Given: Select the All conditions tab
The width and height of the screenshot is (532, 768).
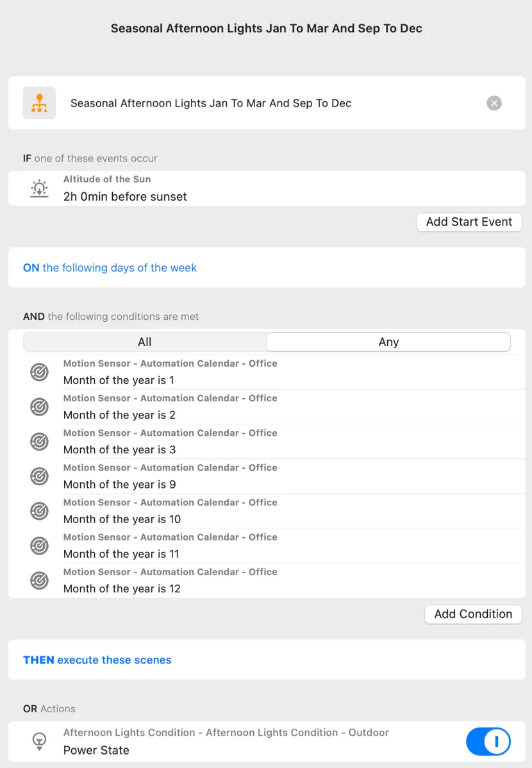Looking at the screenshot, I should (144, 342).
